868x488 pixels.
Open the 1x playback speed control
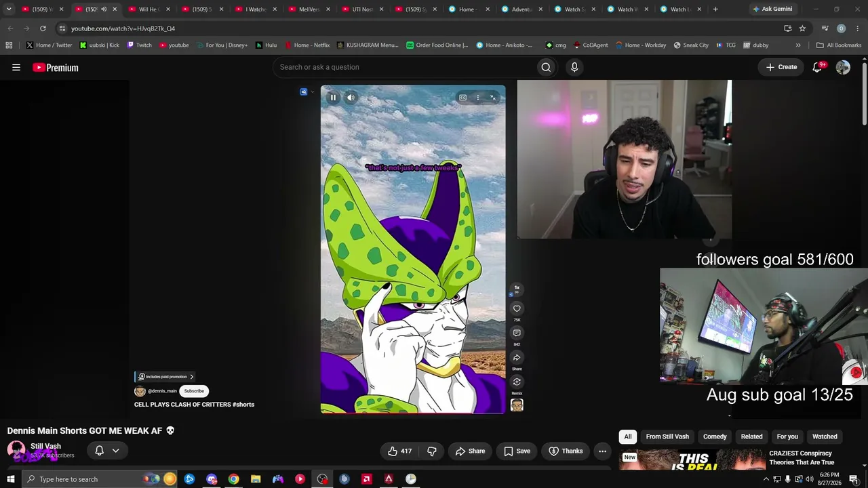point(517,289)
